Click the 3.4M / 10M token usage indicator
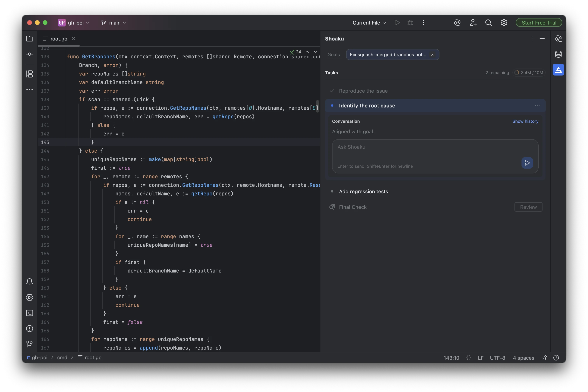The height and width of the screenshot is (392, 588). coord(529,73)
